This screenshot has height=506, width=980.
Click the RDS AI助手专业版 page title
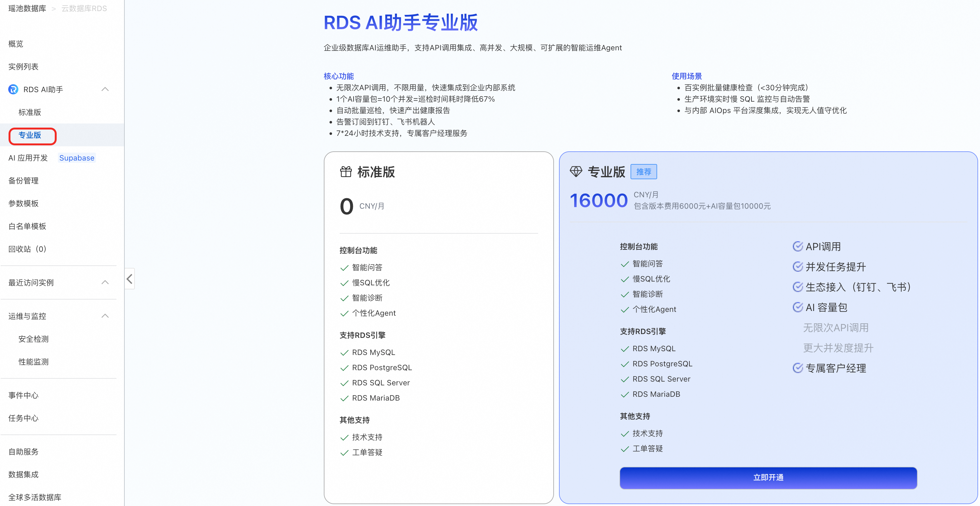pyautogui.click(x=401, y=22)
